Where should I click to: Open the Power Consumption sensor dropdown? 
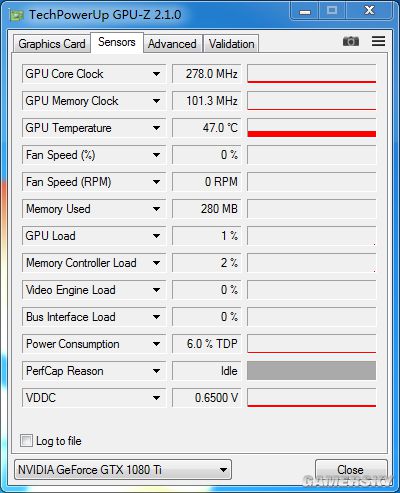point(156,344)
